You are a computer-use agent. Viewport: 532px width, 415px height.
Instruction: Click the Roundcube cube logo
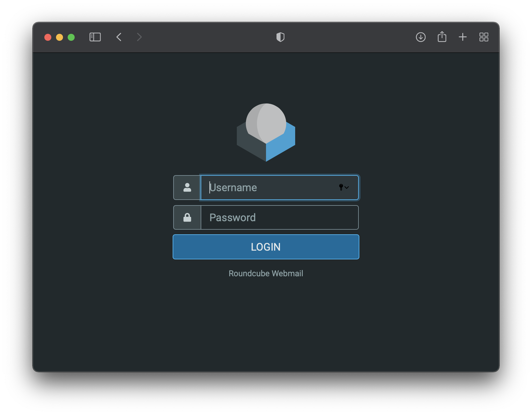(x=266, y=133)
